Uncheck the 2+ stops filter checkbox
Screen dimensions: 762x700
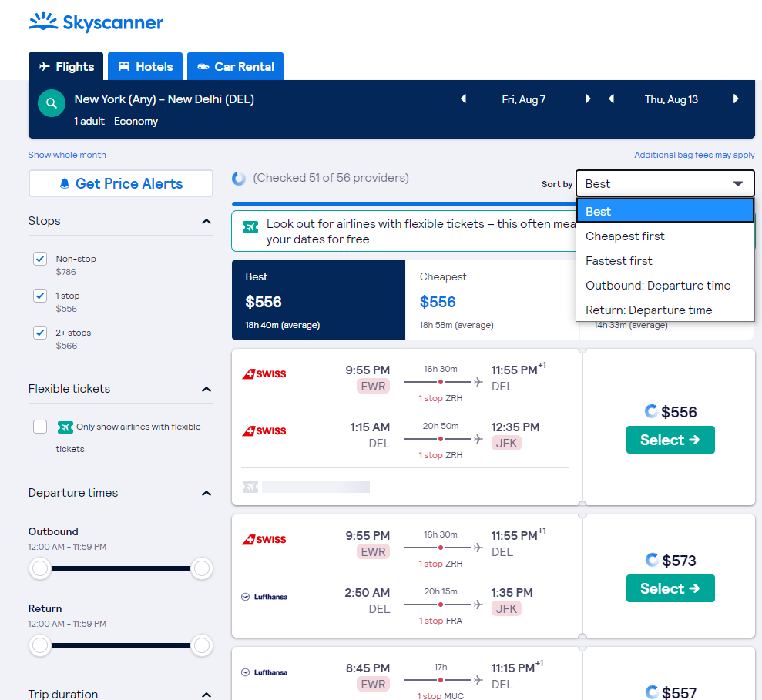[40, 333]
